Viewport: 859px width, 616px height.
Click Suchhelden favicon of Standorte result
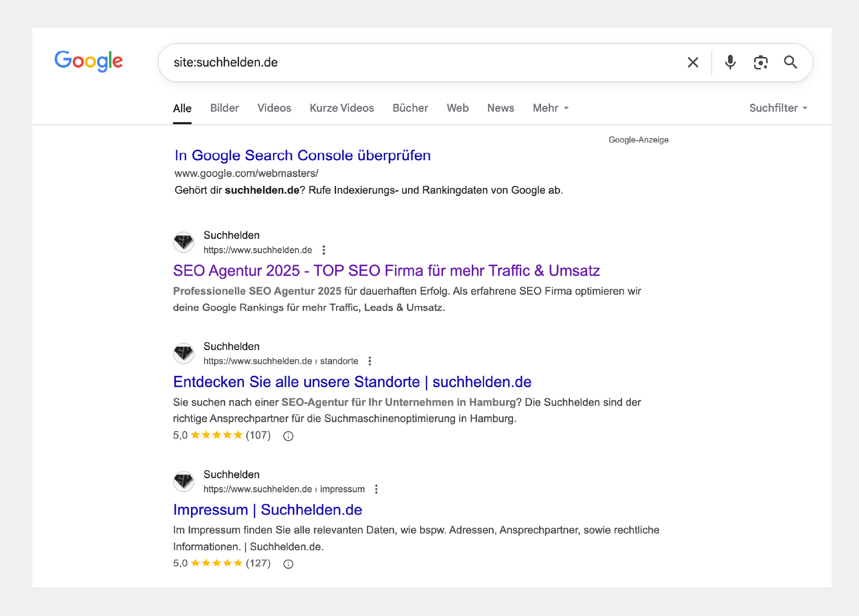click(184, 353)
